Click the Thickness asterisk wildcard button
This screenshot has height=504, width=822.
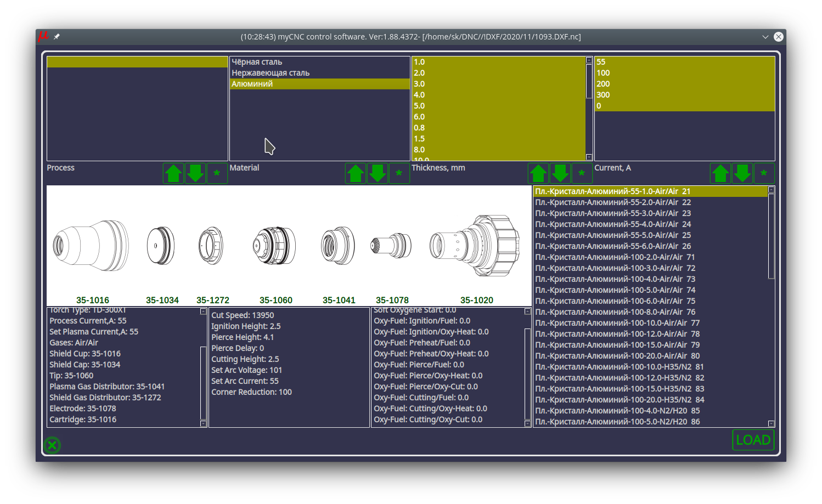click(582, 173)
